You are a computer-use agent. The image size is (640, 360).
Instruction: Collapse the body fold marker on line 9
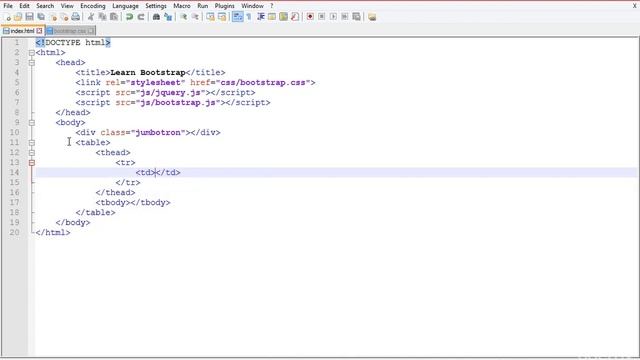tap(31, 123)
